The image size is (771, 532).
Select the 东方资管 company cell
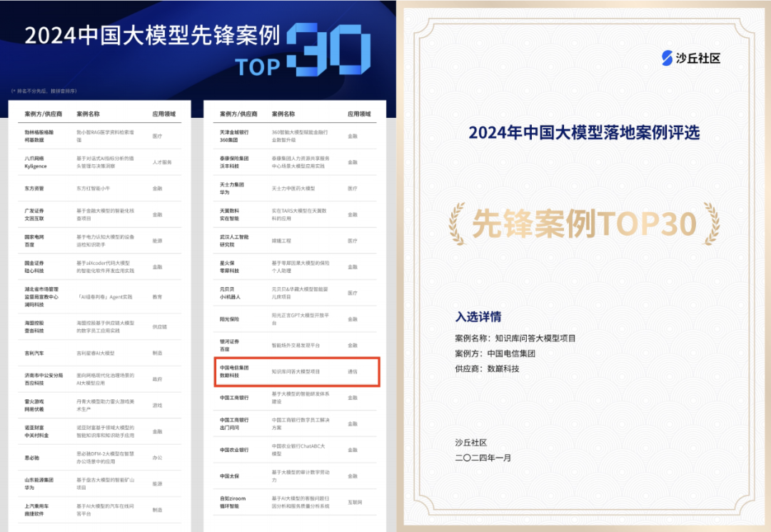[34, 189]
